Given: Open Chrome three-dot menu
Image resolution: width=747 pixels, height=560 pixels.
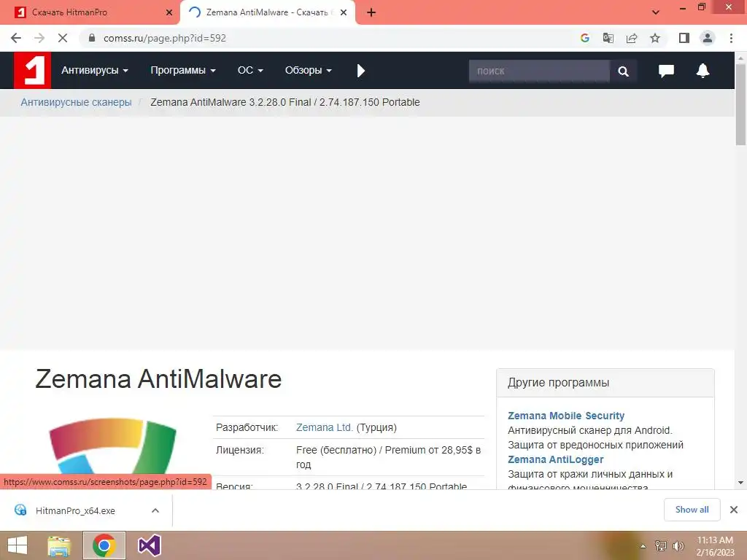Looking at the screenshot, I should [731, 38].
